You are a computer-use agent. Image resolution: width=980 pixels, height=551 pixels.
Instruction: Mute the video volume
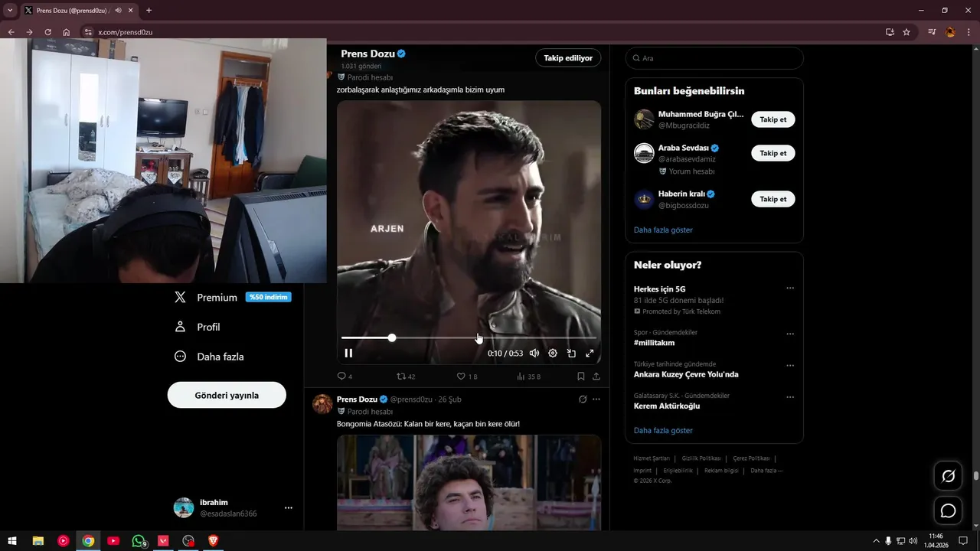[534, 354]
